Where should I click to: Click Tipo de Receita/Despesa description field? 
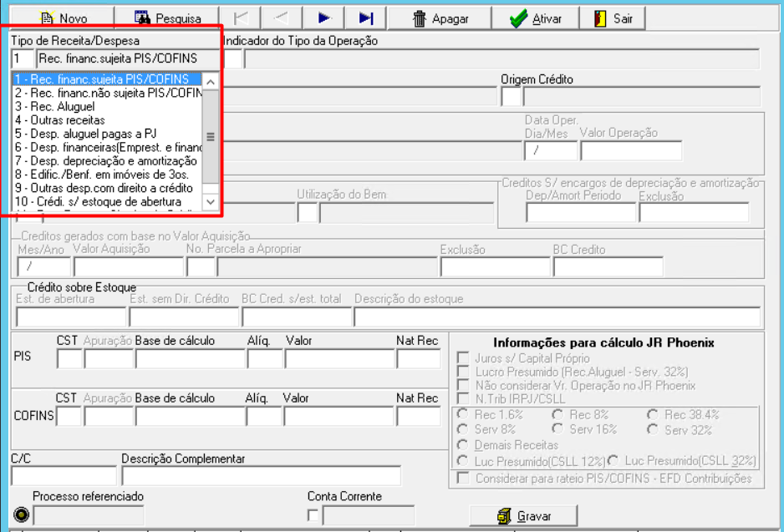click(128, 58)
